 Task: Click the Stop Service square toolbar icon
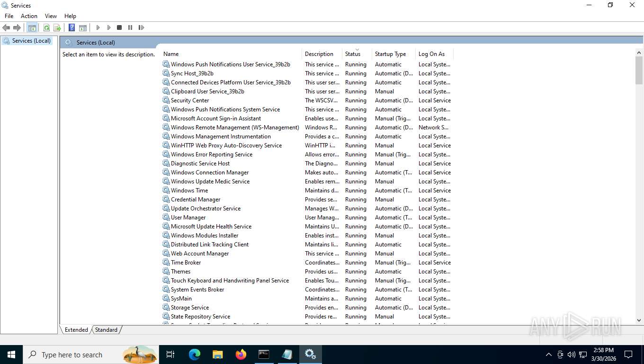pyautogui.click(x=119, y=27)
